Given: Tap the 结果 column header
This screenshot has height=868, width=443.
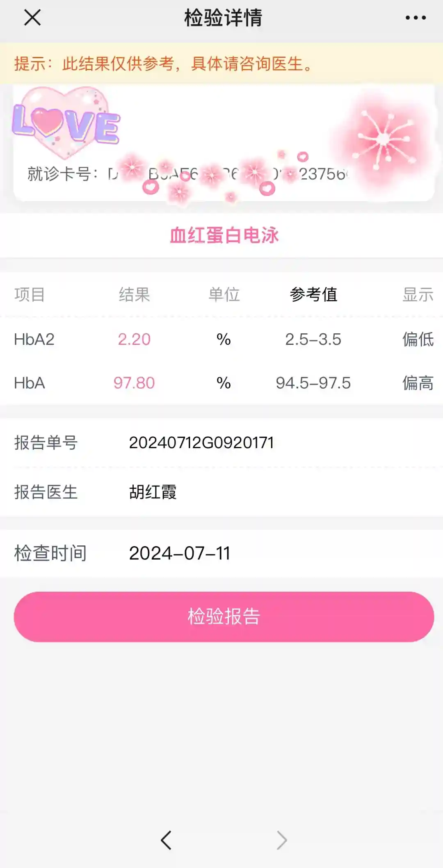Looking at the screenshot, I should tap(134, 294).
